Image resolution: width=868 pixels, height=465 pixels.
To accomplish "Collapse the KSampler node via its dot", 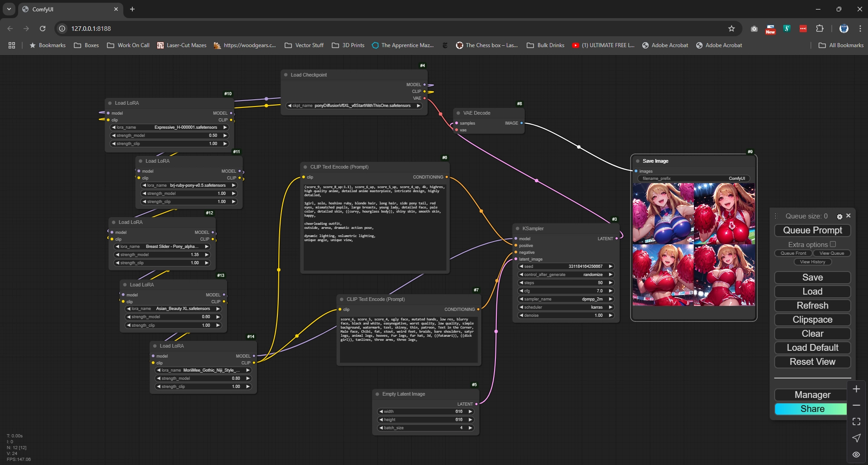I will point(518,229).
